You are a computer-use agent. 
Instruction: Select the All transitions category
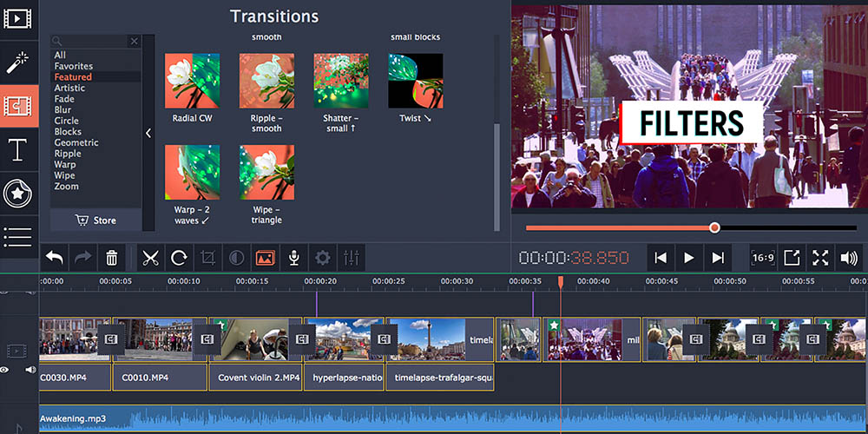click(60, 55)
